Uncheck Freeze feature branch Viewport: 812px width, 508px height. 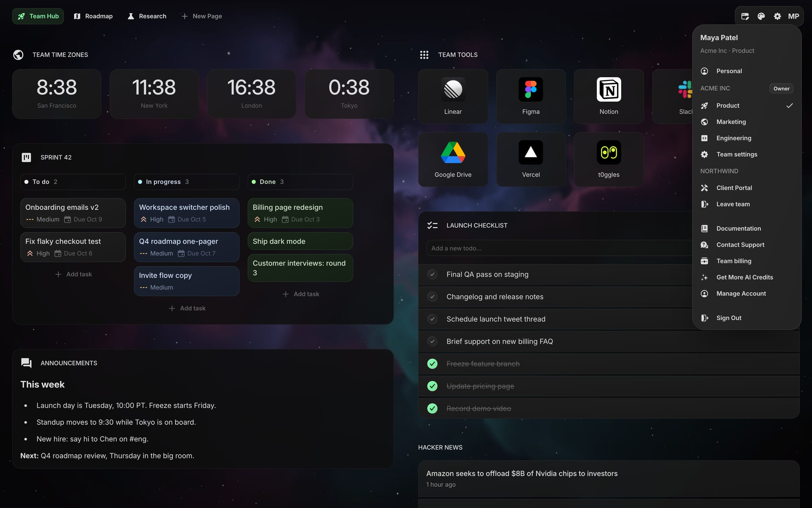pos(432,364)
